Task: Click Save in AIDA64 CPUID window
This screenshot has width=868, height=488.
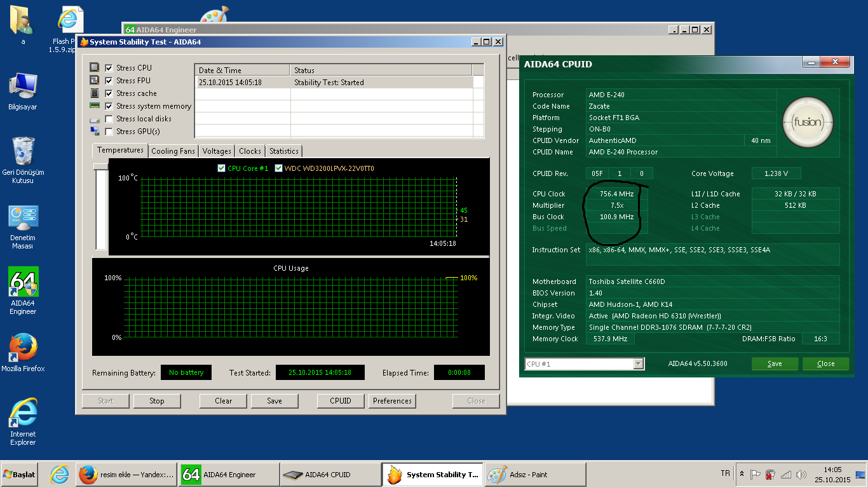Action: pyautogui.click(x=775, y=364)
